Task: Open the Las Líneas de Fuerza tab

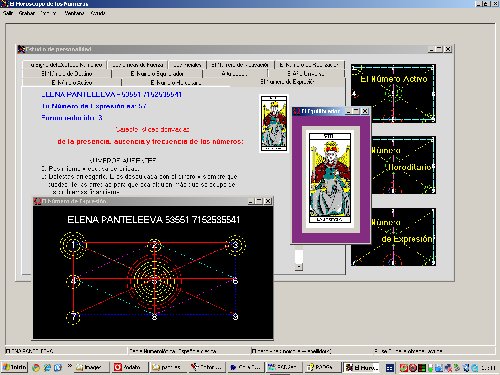Action: tap(138, 65)
